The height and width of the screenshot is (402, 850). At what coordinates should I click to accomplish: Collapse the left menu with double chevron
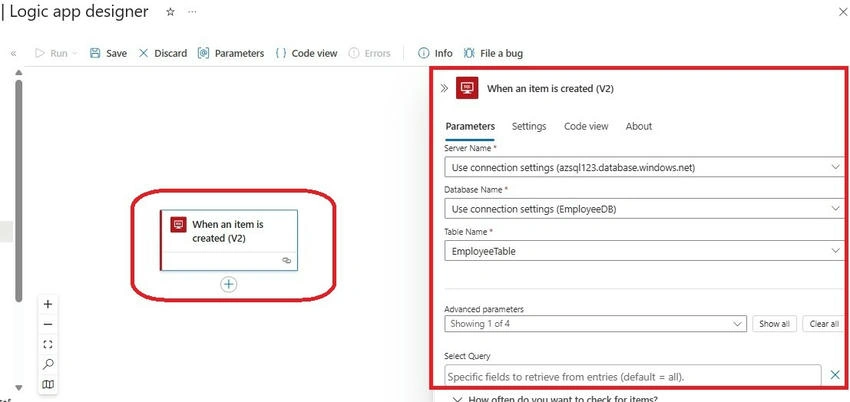click(x=14, y=53)
